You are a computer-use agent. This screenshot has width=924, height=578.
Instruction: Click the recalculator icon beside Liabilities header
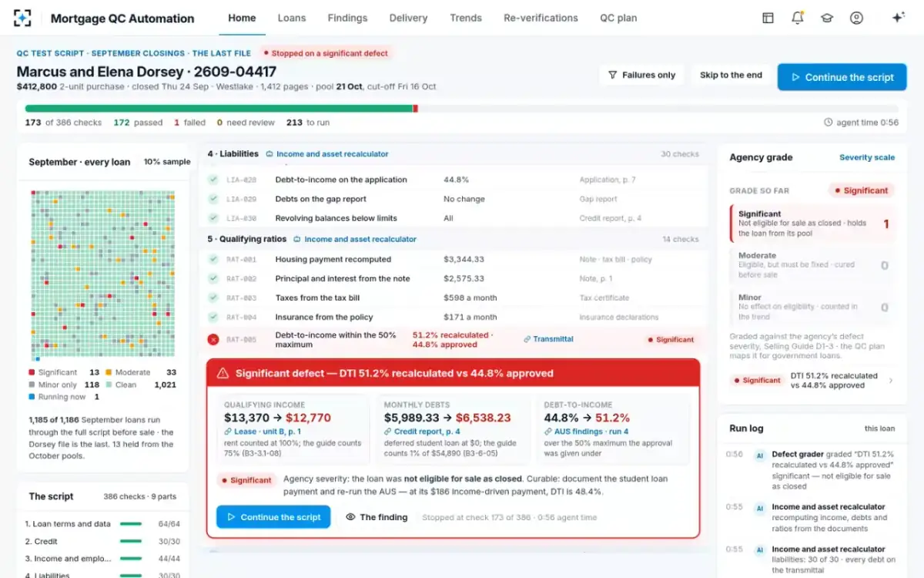[269, 154]
